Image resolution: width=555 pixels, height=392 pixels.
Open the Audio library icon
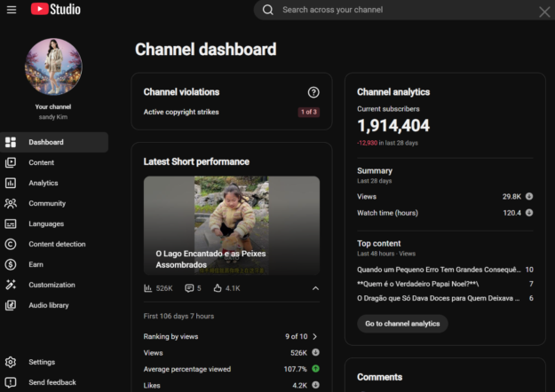click(11, 305)
